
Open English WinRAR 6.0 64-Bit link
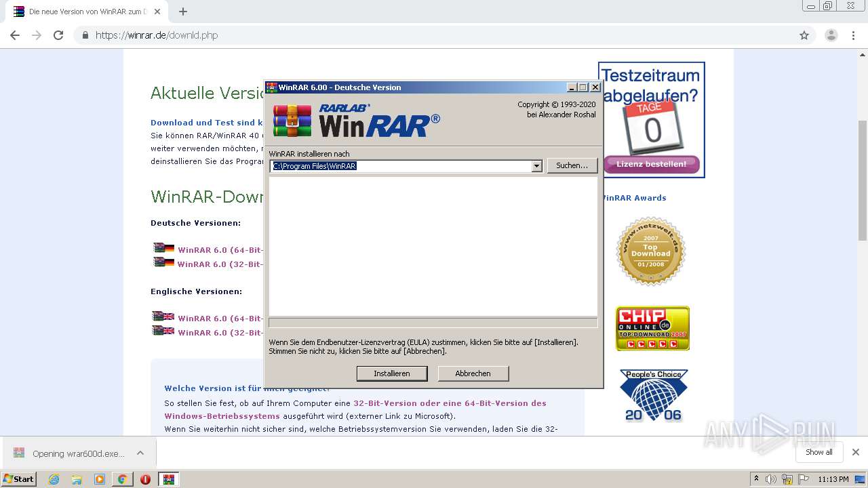coord(220,319)
